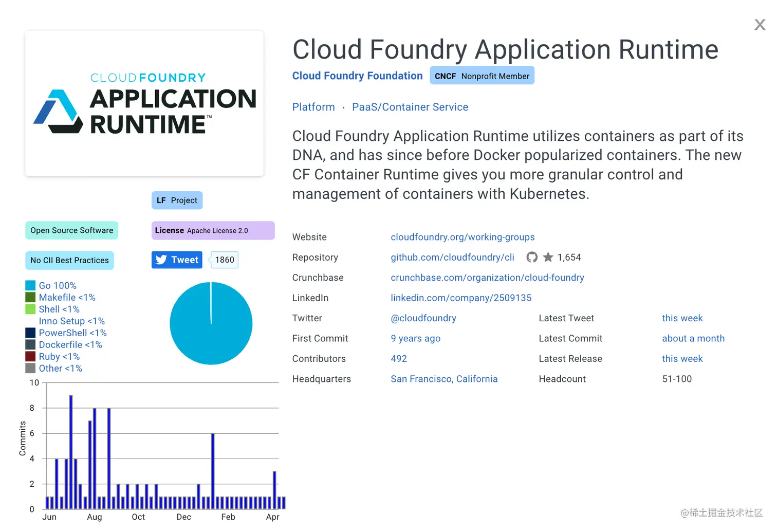Click the 'Shell <1%' language link
Viewport: 777px width, 532px height.
59,309
